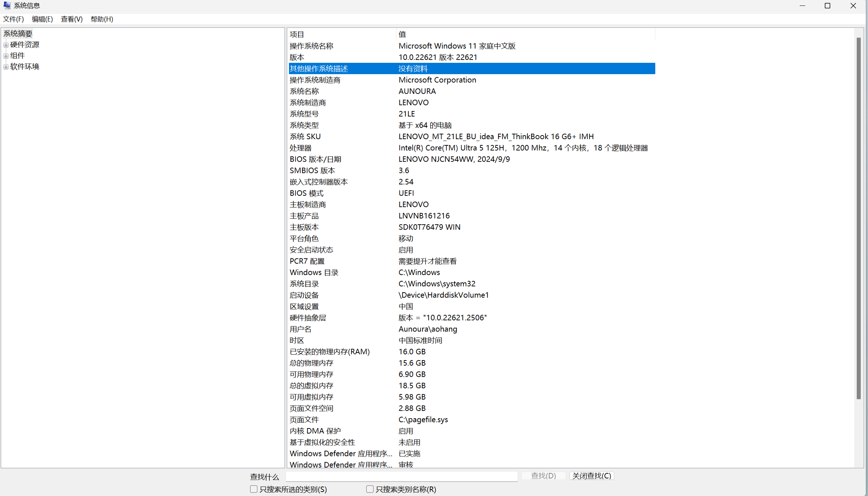Select the 系统摘要 tree item
Image resolution: width=868 pixels, height=496 pixels.
coord(18,34)
